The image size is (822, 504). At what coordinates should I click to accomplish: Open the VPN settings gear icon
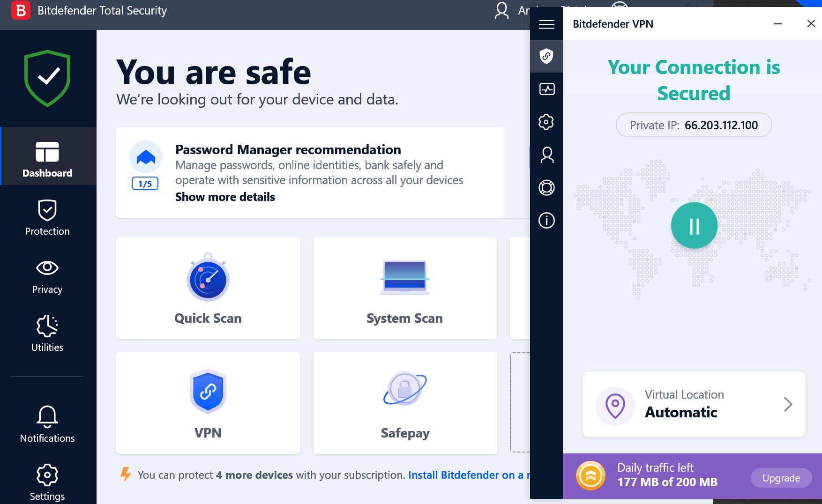[x=546, y=122]
